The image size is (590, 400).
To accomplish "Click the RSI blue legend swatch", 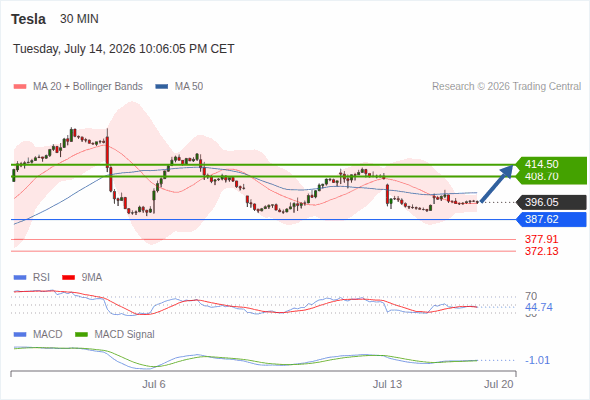I will click(20, 278).
